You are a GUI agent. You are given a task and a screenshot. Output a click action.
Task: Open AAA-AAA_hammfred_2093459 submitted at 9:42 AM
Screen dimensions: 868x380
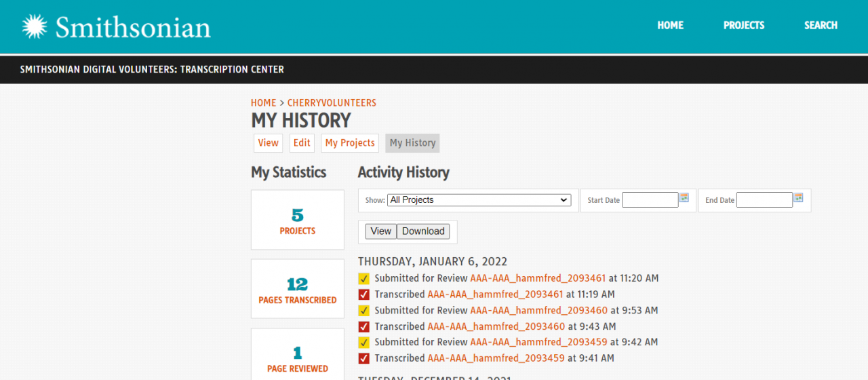click(x=538, y=342)
